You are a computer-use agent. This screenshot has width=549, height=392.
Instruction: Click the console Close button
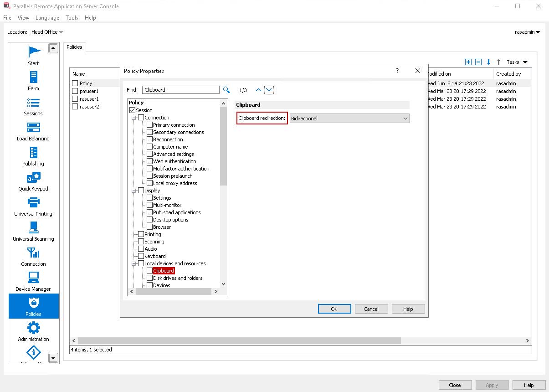pyautogui.click(x=455, y=385)
